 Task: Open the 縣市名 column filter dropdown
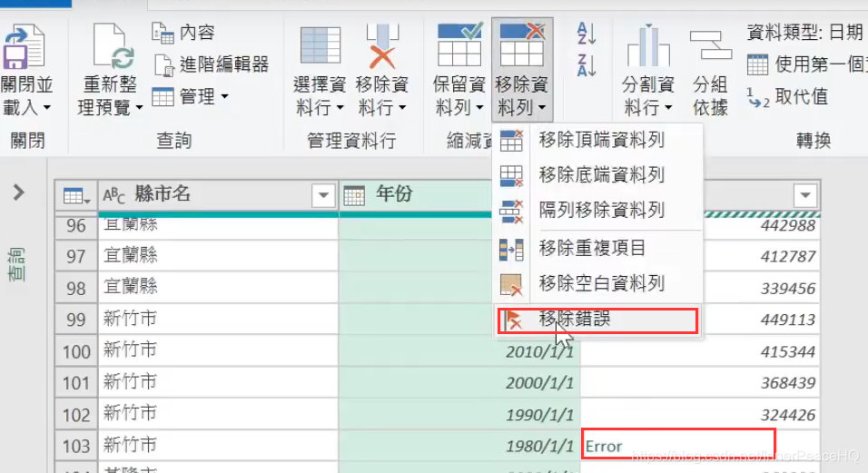click(323, 195)
